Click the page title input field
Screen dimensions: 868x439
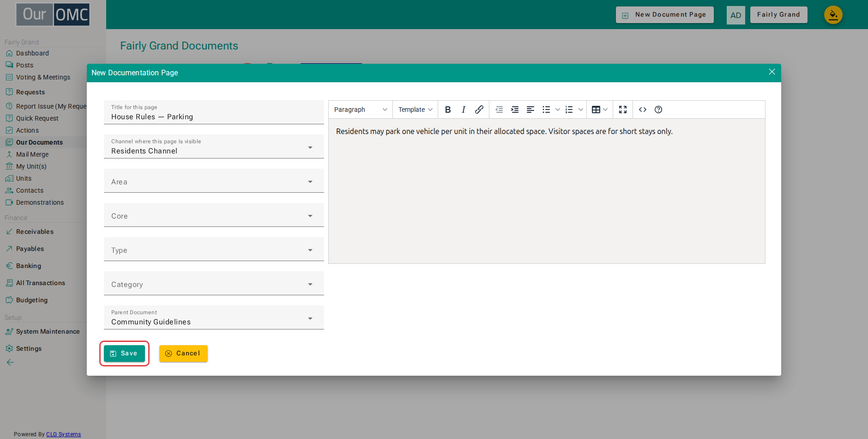[214, 112]
